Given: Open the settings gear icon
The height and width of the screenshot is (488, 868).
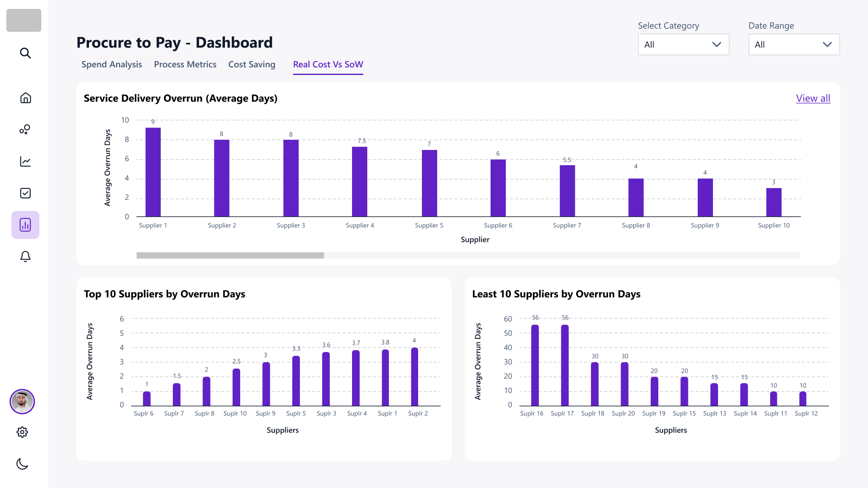Looking at the screenshot, I should (x=22, y=432).
